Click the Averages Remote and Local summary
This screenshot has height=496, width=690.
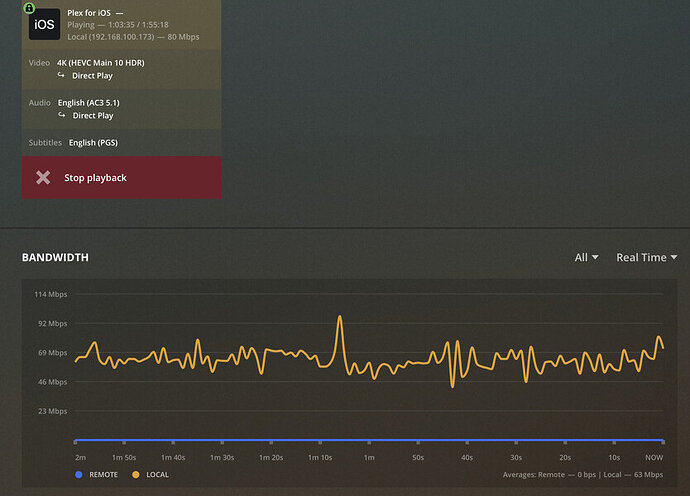[x=583, y=474]
